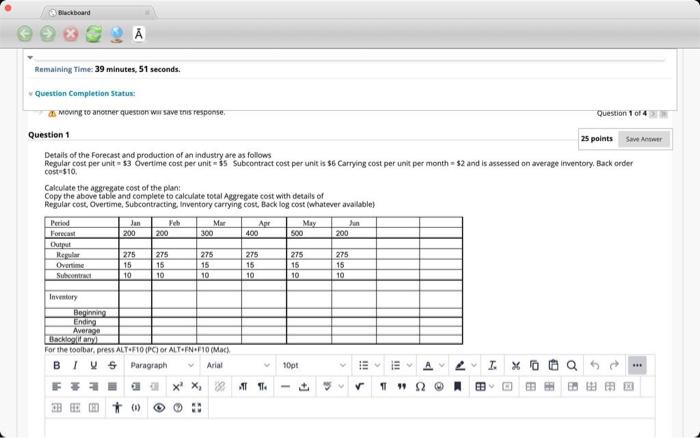Screen dimensions: 700x438
Task: Click the browser back button
Action: (25, 33)
